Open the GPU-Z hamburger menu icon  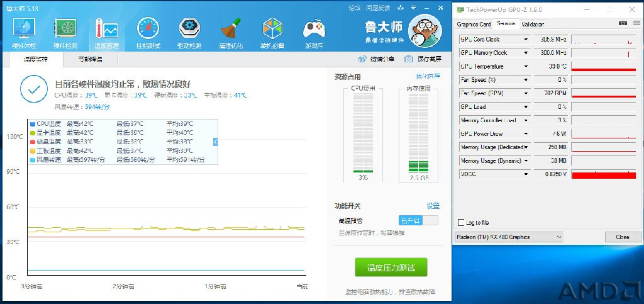(635, 23)
